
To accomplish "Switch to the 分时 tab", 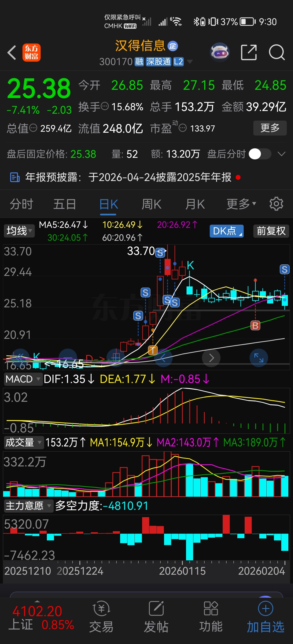I will tap(21, 204).
